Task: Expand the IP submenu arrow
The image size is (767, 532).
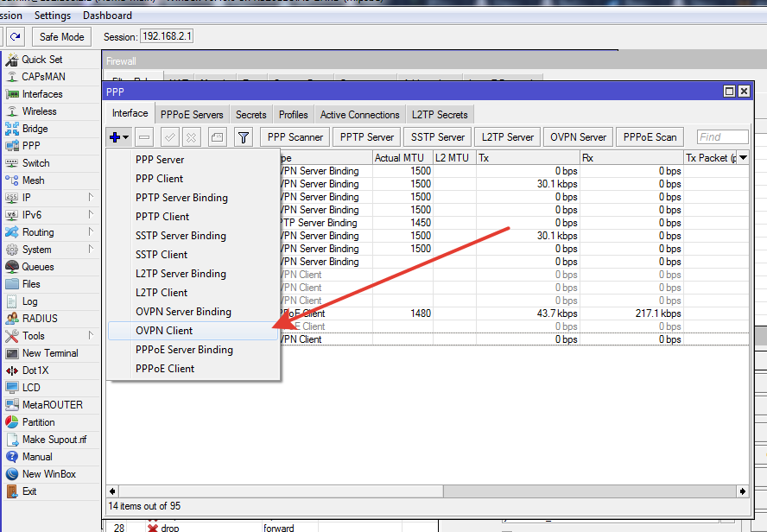Action: [x=91, y=197]
